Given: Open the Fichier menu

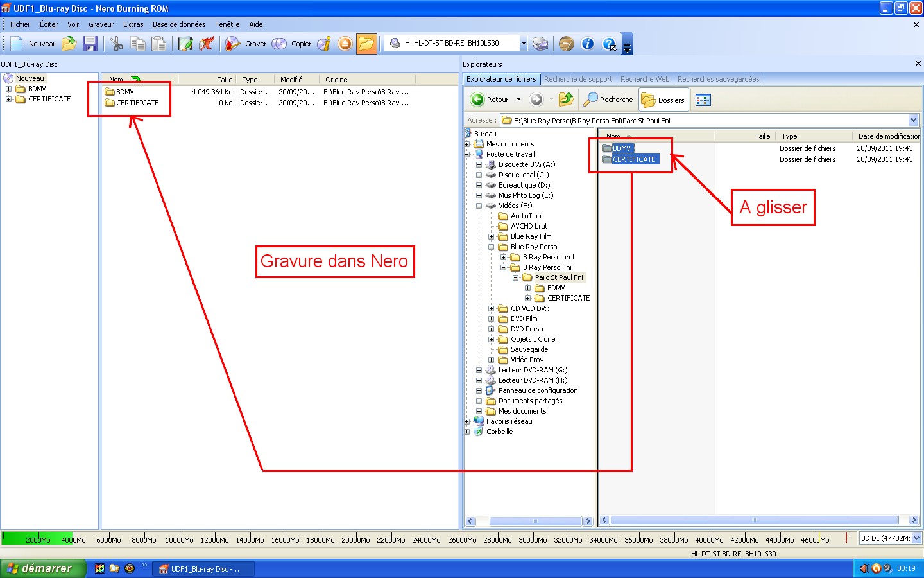Looking at the screenshot, I should coord(20,24).
